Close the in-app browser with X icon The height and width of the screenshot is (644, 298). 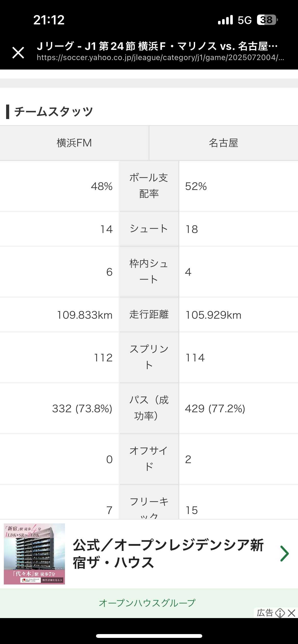(18, 53)
